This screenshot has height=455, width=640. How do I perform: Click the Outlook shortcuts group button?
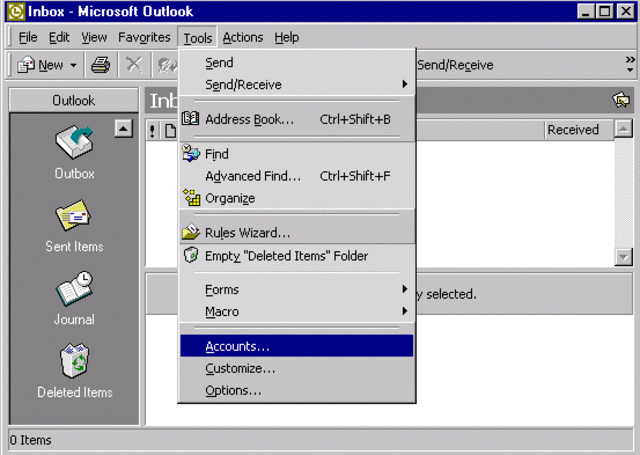pos(73,100)
